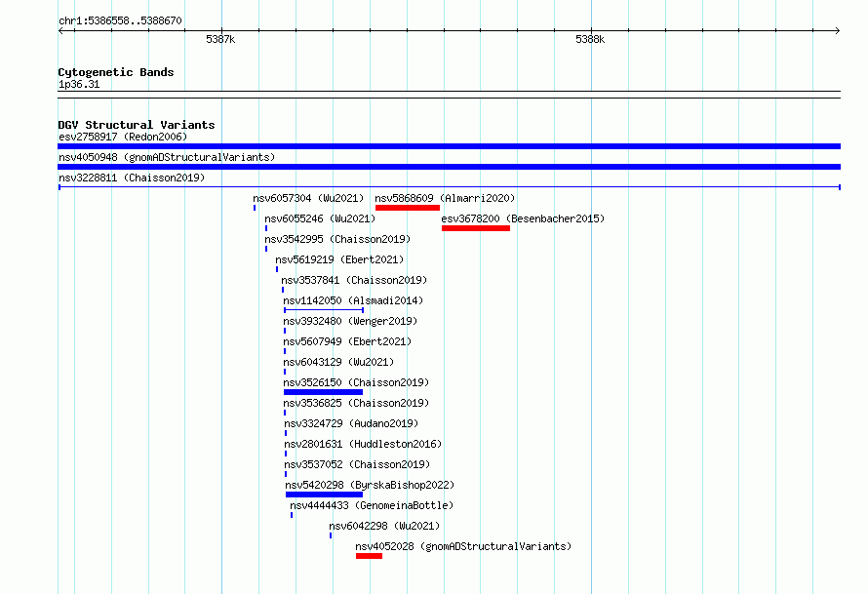Click the chr1:5386558..5388670 coordinate label
This screenshot has height=594, width=868.
pos(120,21)
